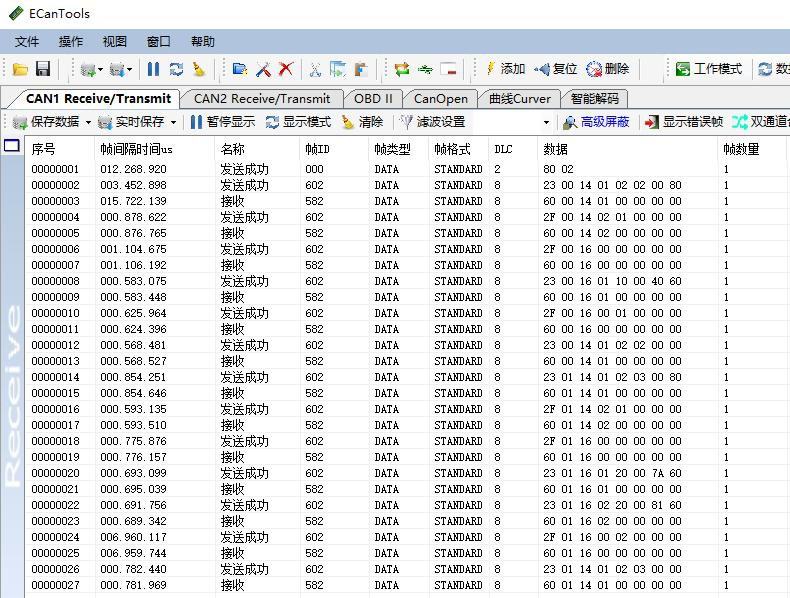Click the 高级屏蔽 link
This screenshot has height=598, width=790.
coord(597,122)
